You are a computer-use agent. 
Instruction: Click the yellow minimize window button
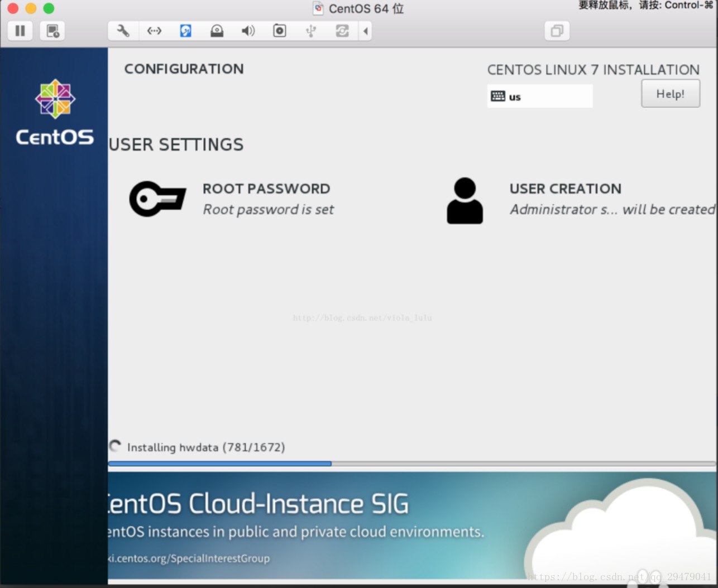(31, 8)
